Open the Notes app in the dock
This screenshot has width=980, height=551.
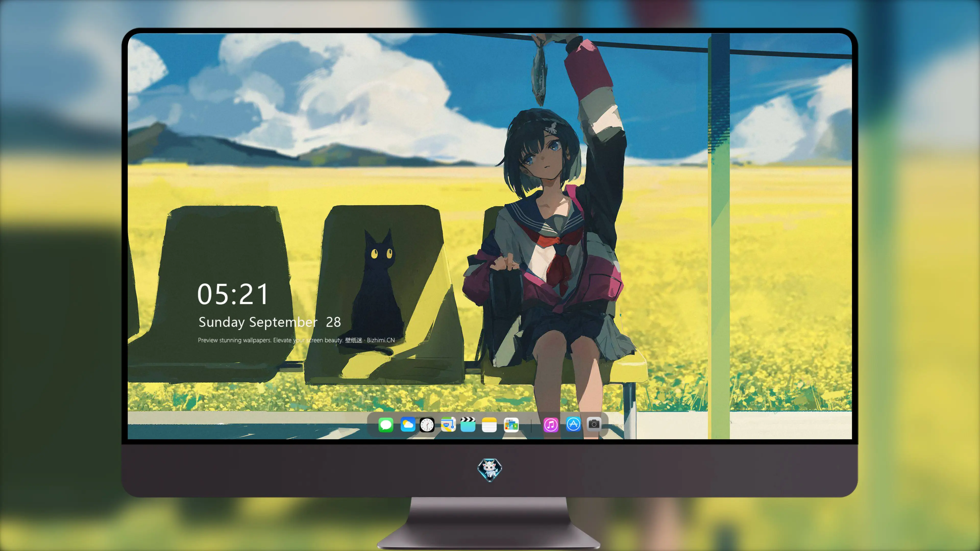(x=489, y=424)
